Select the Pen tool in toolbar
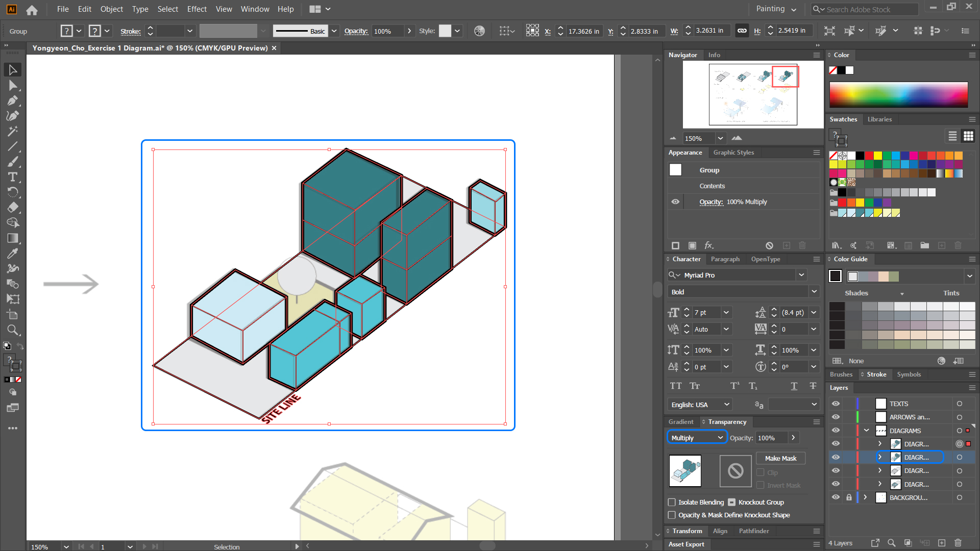 12,101
